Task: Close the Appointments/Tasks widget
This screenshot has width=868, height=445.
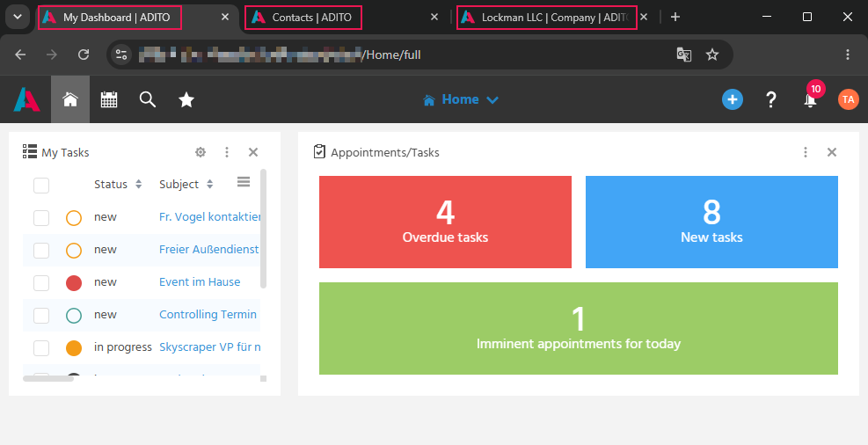Action: click(x=832, y=152)
